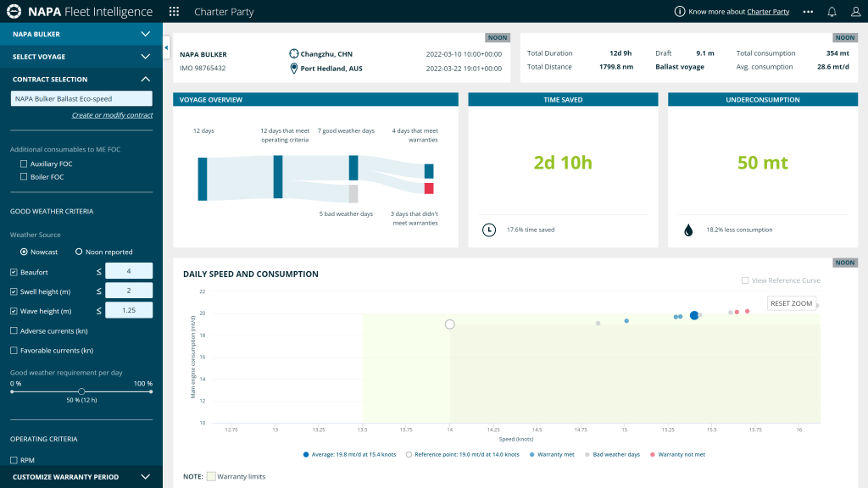Image resolution: width=868 pixels, height=488 pixels.
Task: Open the Charter Party help link
Action: [x=768, y=12]
